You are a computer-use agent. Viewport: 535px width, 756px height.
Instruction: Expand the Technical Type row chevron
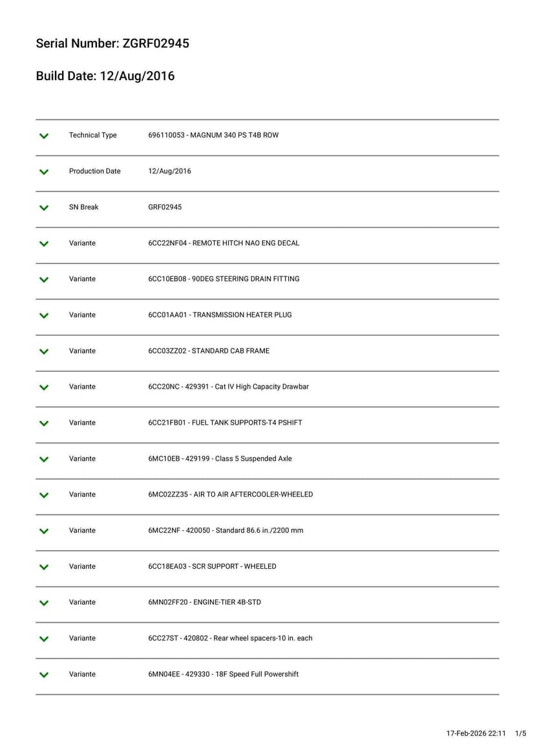pos(44,136)
